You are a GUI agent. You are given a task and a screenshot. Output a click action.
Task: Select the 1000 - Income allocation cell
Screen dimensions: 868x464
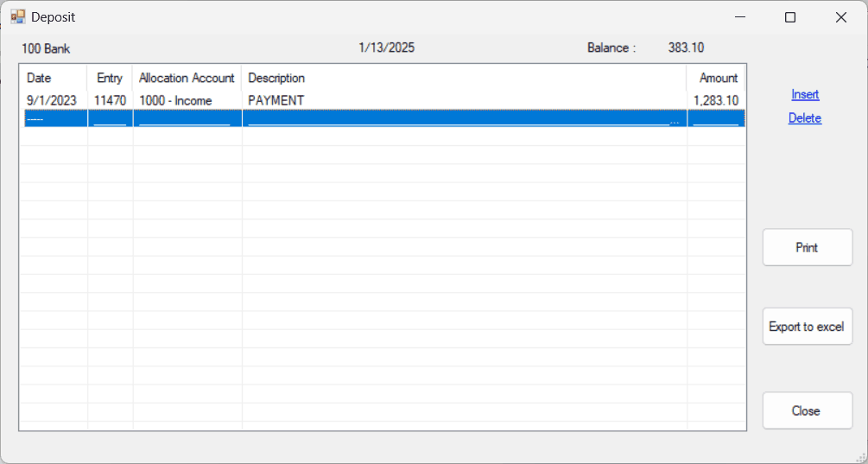[x=187, y=101]
